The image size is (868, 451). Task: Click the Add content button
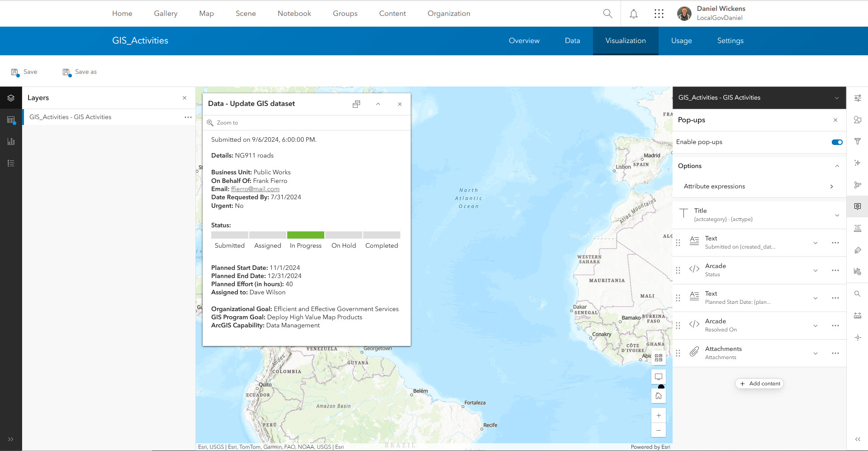click(759, 384)
